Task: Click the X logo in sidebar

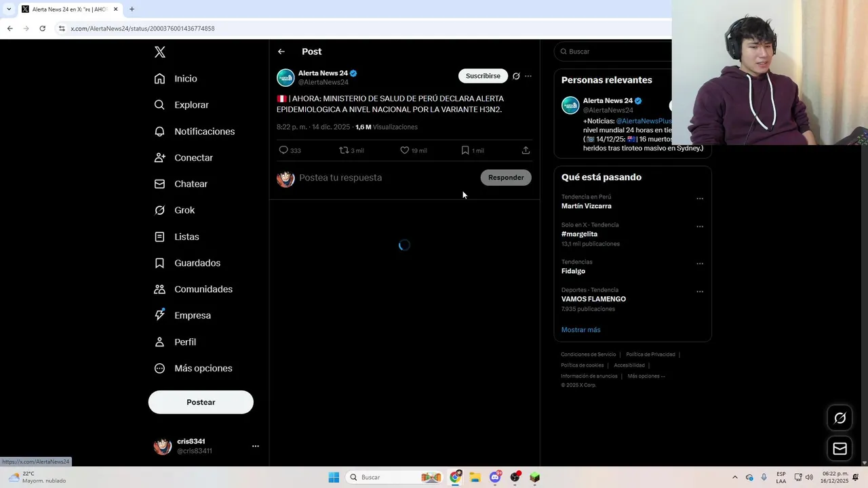Action: (160, 52)
